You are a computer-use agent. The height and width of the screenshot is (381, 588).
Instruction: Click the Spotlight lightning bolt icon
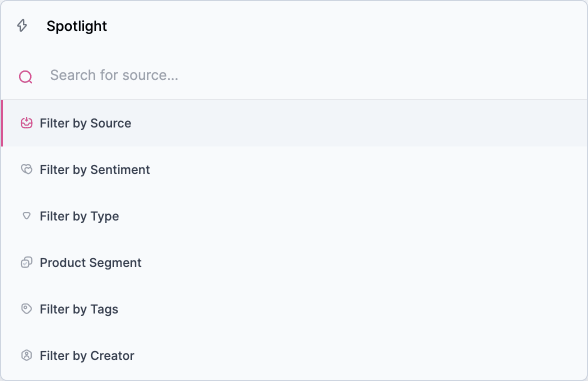click(x=22, y=26)
